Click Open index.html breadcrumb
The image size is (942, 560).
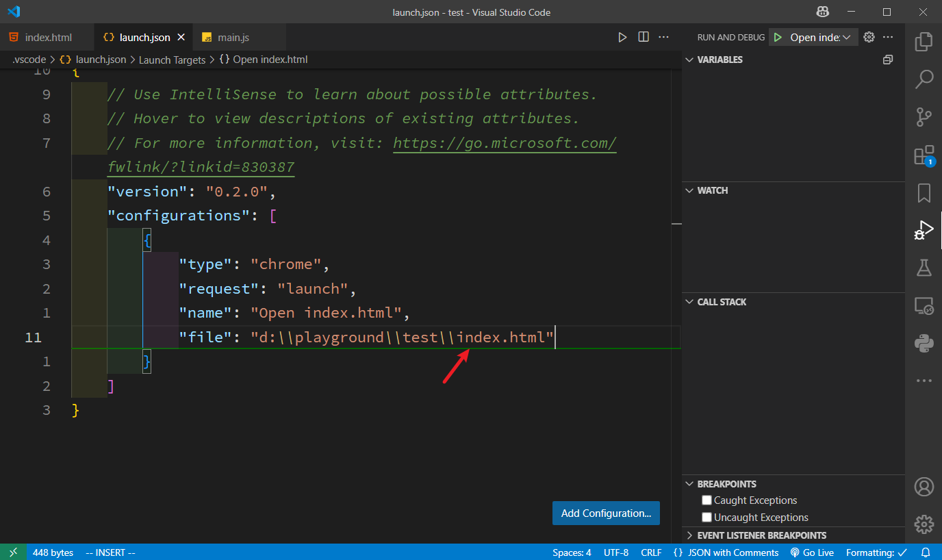[264, 60]
